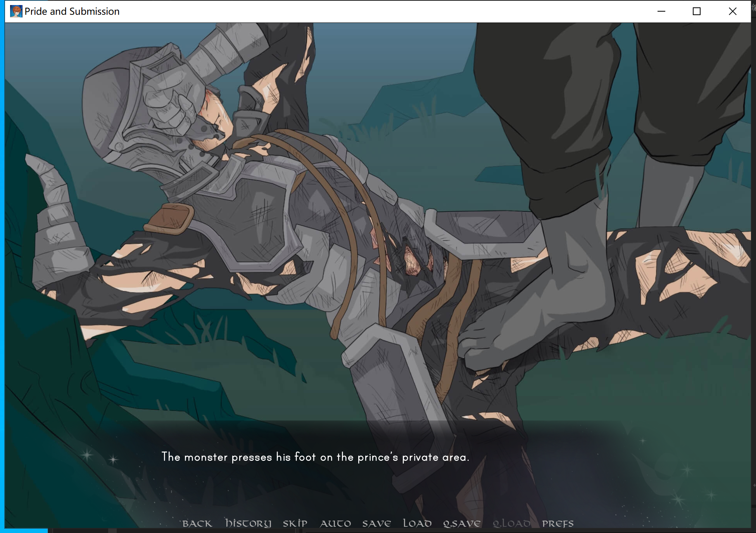The height and width of the screenshot is (533, 756).
Task: Maximize the game window
Action: pyautogui.click(x=697, y=11)
